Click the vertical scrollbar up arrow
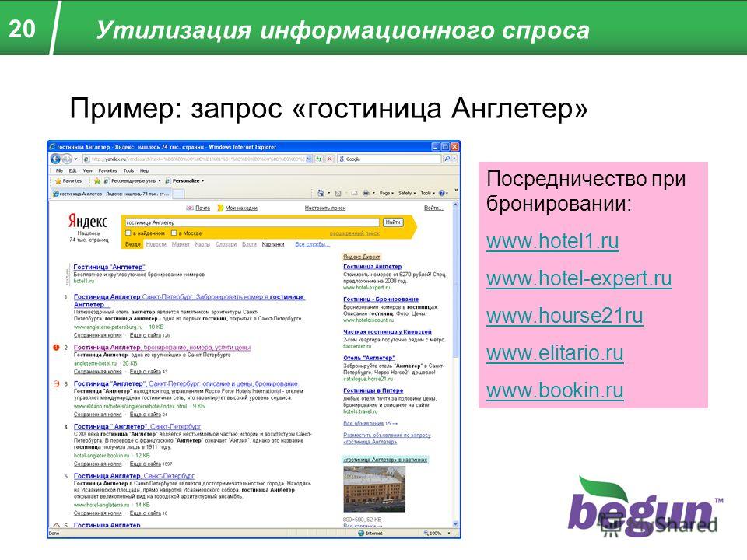747x560 pixels. 455,205
